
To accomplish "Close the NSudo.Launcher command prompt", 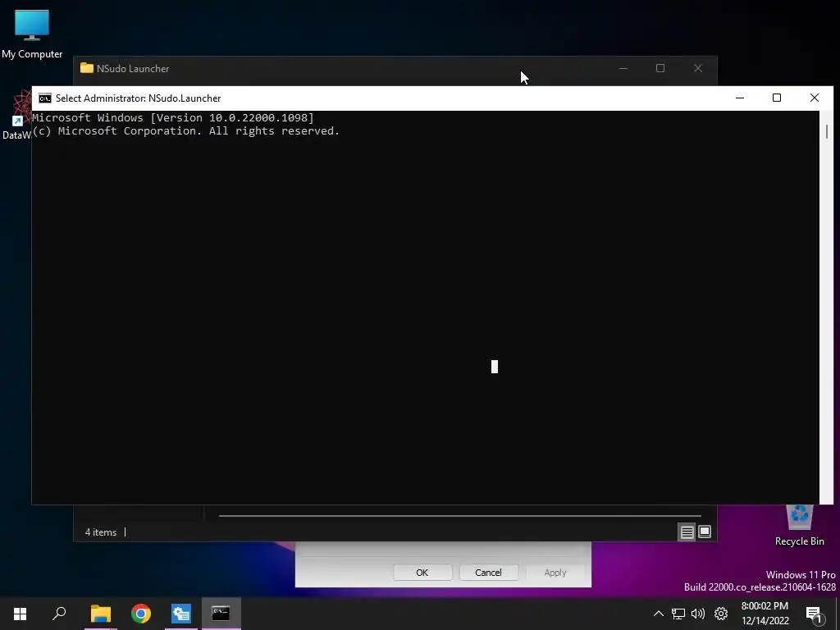I will [815, 98].
